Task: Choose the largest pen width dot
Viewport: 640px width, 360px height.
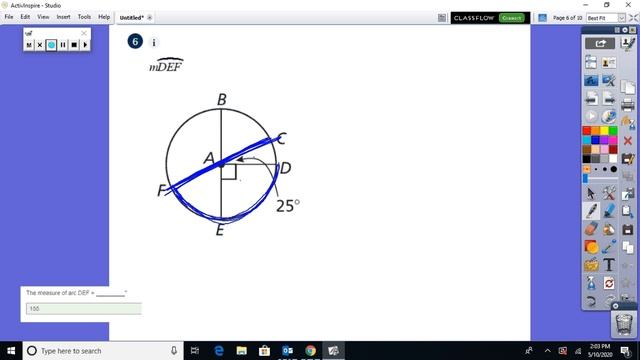Action: [613, 169]
